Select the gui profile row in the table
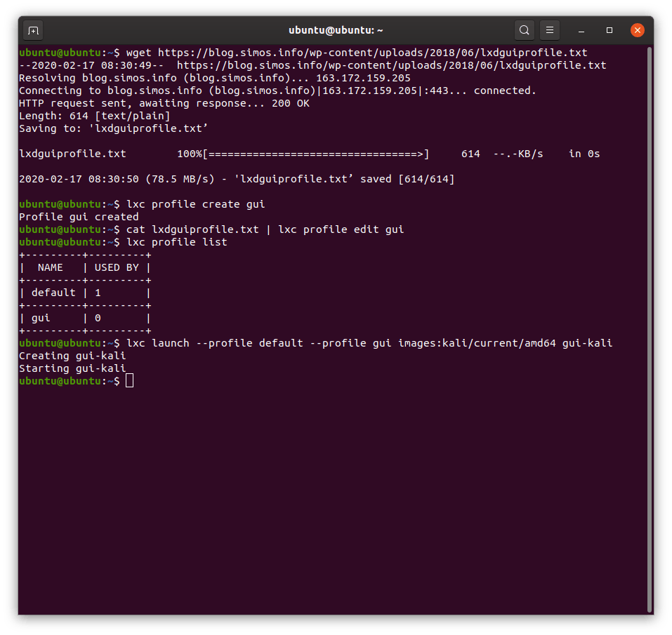This screenshot has height=635, width=672. click(x=84, y=318)
